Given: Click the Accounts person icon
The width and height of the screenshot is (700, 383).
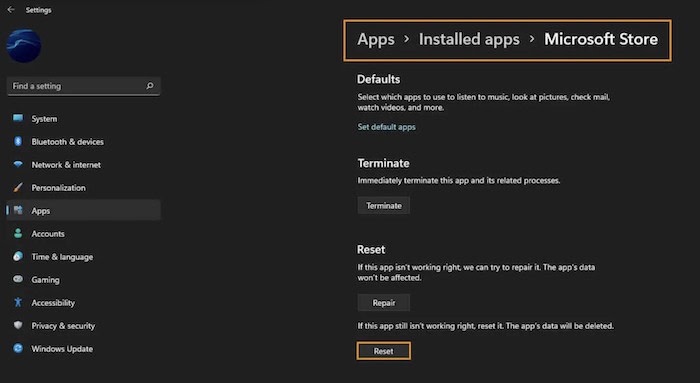Looking at the screenshot, I should point(18,233).
